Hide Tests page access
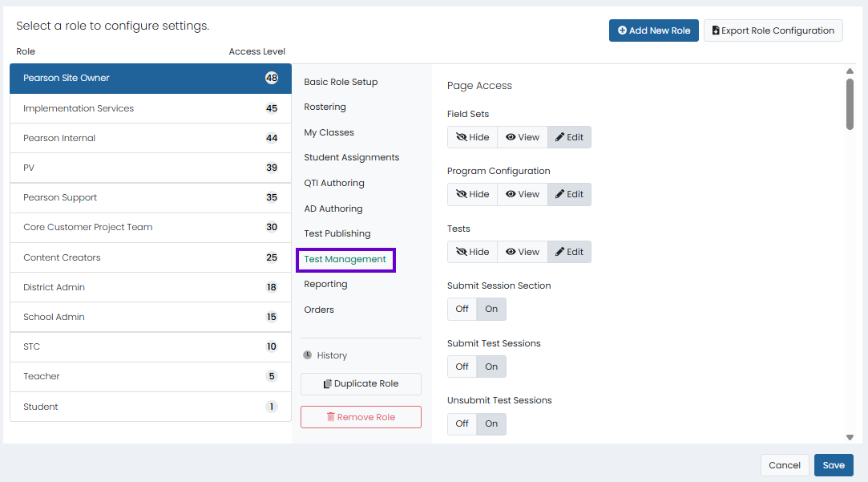Screen dimensions: 868x482 (x=472, y=252)
